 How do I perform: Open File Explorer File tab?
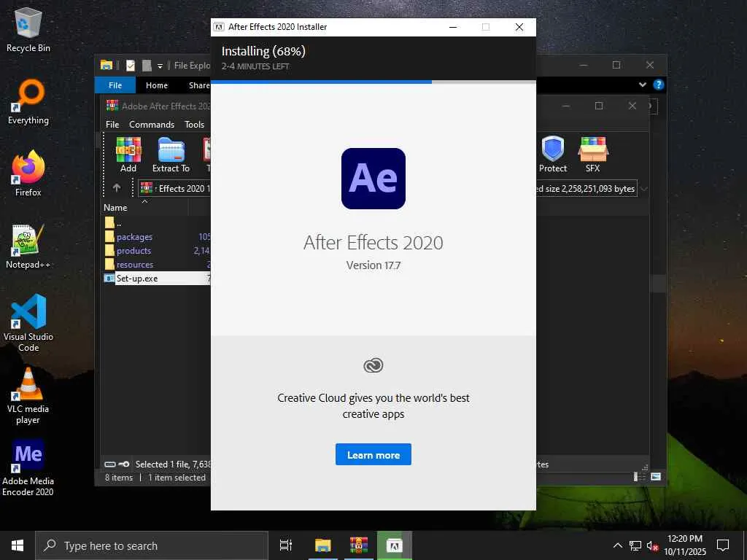115,85
